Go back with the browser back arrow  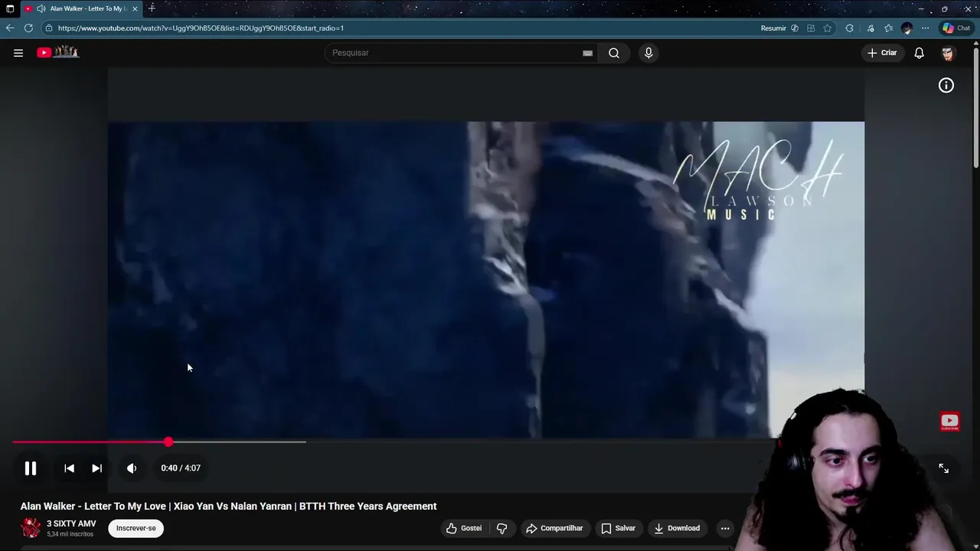(x=10, y=28)
